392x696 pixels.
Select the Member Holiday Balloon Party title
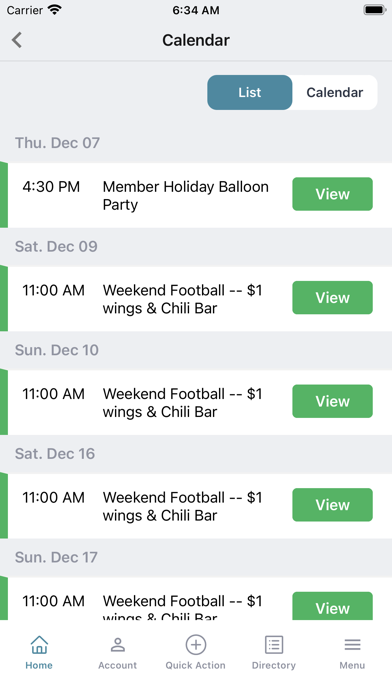pyautogui.click(x=186, y=196)
